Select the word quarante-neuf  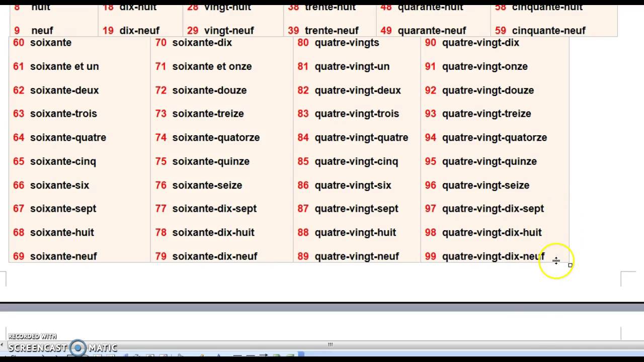point(432,31)
